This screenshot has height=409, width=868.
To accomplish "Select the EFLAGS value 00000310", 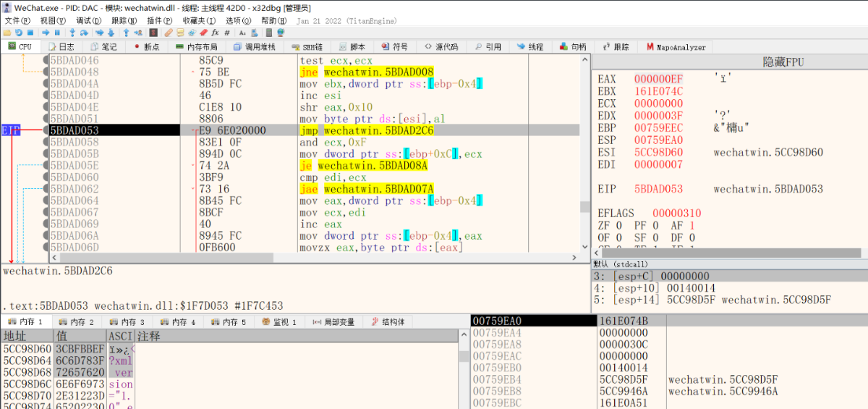I will (x=677, y=214).
